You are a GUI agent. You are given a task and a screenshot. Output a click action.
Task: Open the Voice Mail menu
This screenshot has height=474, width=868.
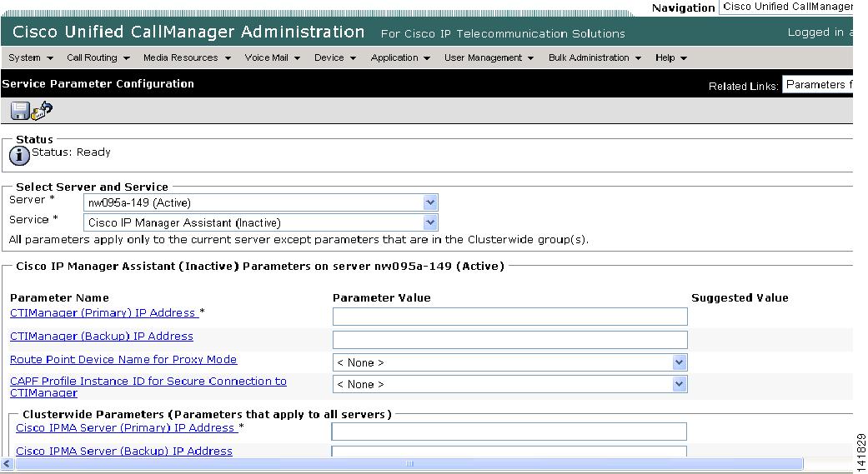[272, 57]
